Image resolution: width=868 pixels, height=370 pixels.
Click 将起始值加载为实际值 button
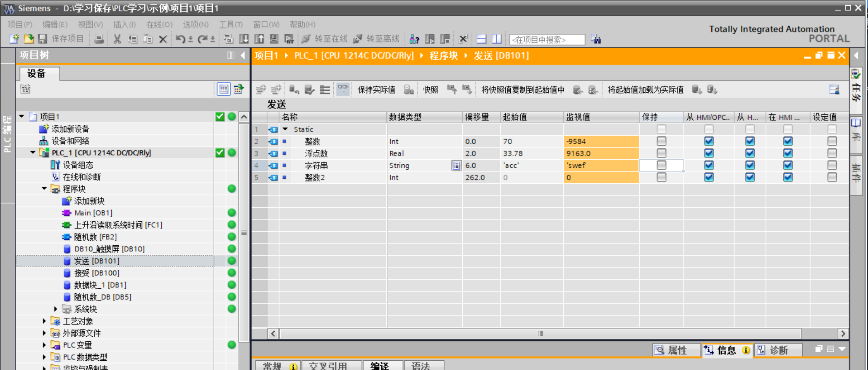pos(646,90)
